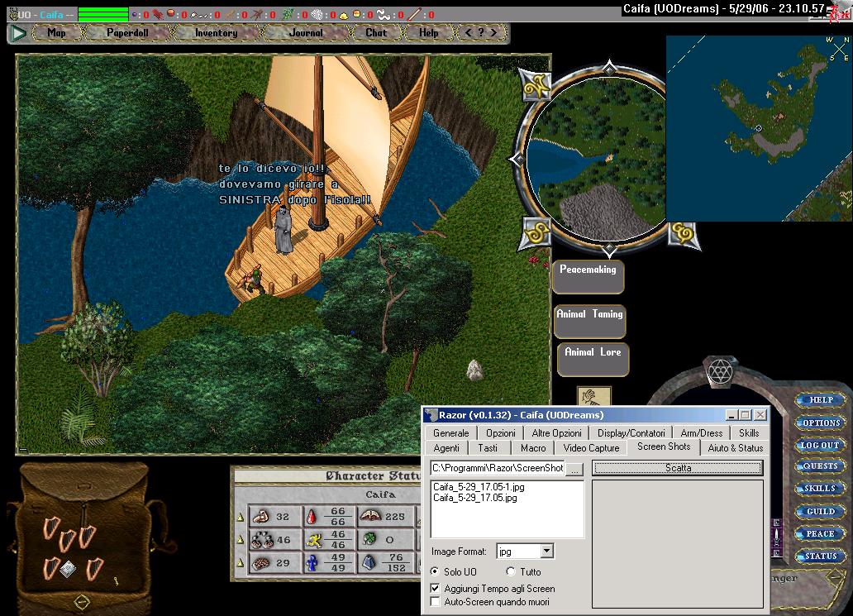Image resolution: width=853 pixels, height=616 pixels.
Task: Click the GUILD button on the paperdoll
Action: point(820,512)
